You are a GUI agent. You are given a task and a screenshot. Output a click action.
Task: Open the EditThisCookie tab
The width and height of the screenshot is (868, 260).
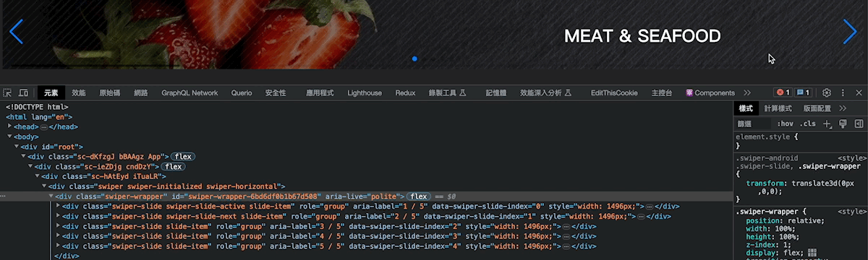click(614, 93)
